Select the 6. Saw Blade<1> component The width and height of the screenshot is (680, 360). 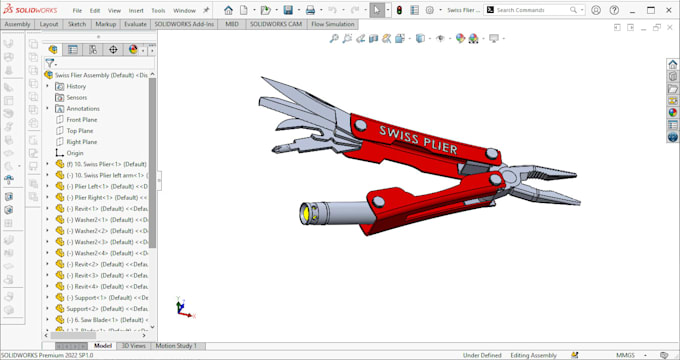[x=102, y=320]
